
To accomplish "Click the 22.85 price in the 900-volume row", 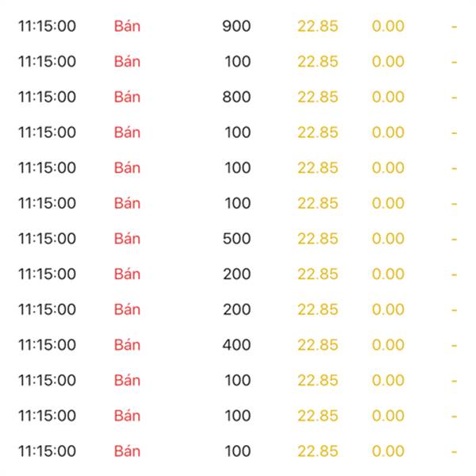I will (317, 26).
